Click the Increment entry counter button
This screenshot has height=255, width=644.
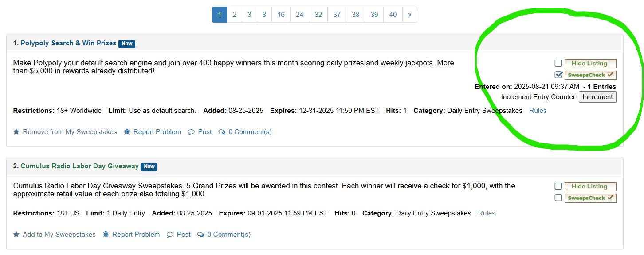pos(597,97)
